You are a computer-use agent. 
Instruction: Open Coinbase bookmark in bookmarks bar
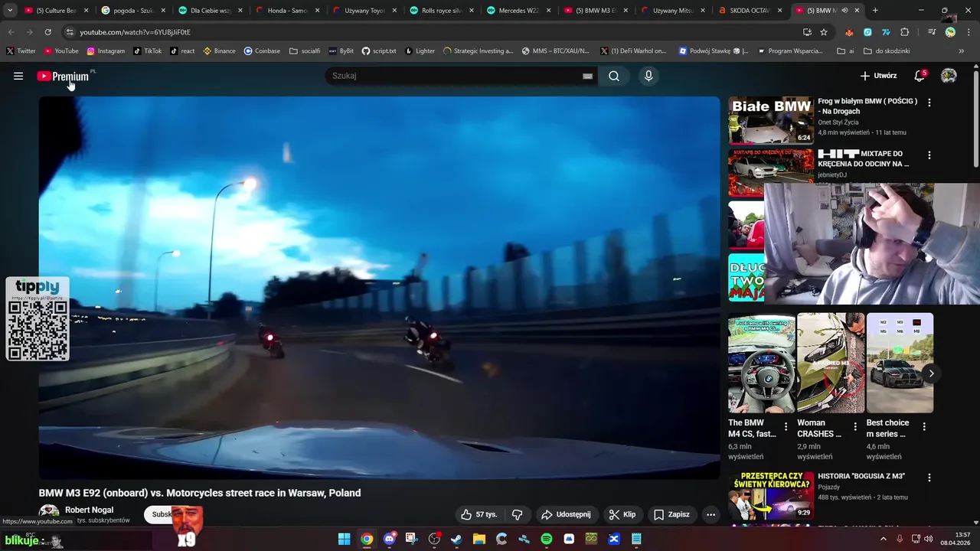262,51
